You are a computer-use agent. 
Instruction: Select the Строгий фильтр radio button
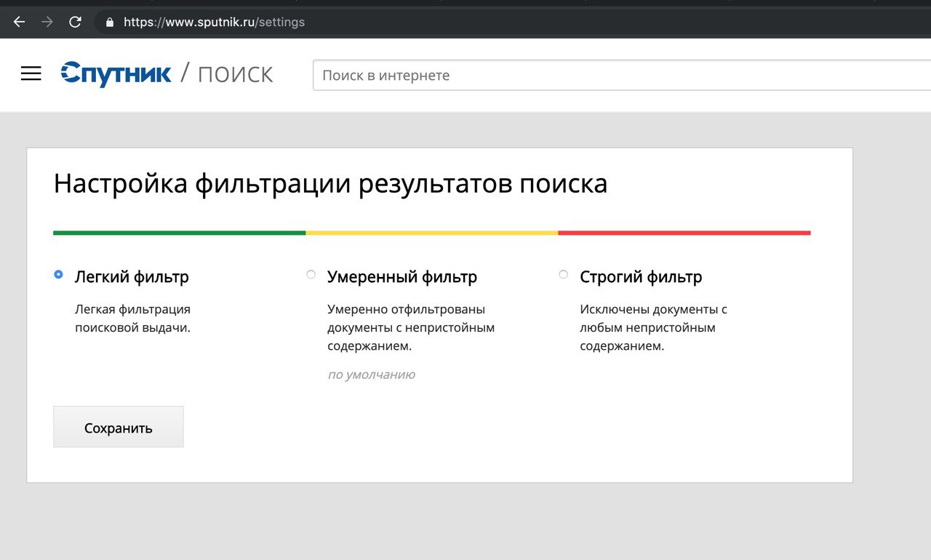[564, 274]
